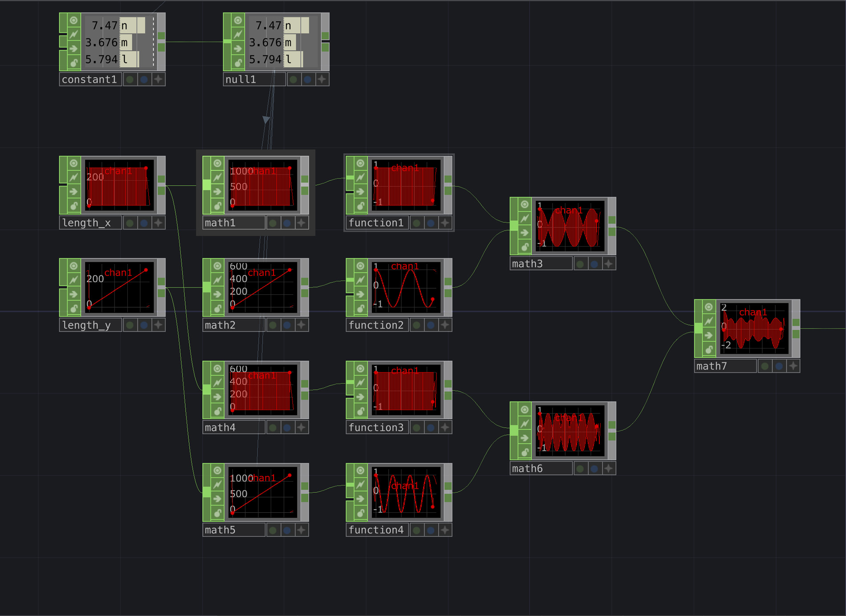Screen dimensions: 846x616
Task: Click the math7 waveform viewer
Action: 755,328
